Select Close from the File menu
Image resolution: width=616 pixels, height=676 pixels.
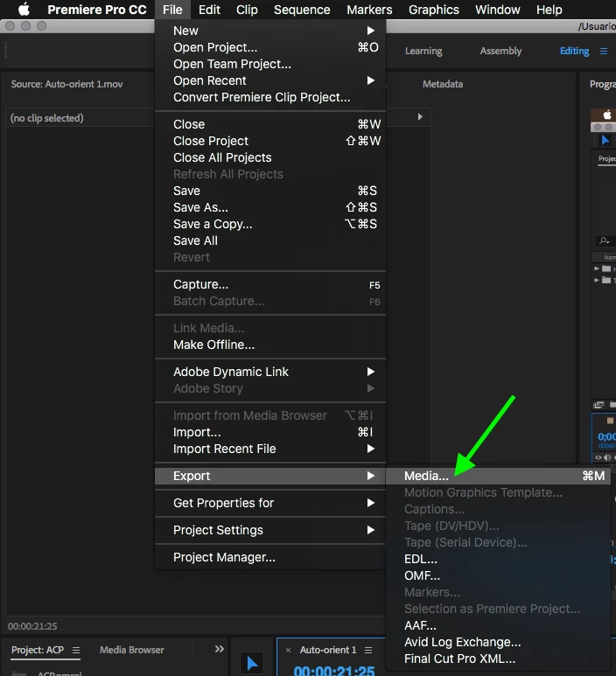pyautogui.click(x=270, y=124)
